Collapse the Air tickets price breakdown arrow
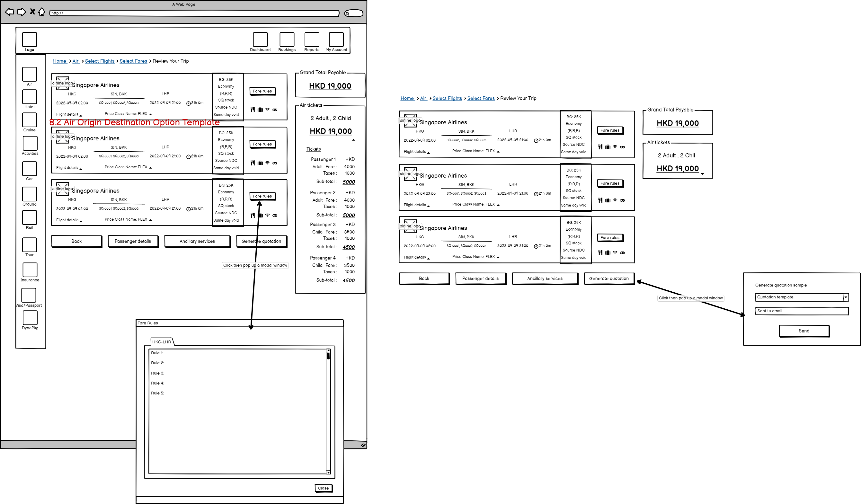Image resolution: width=861 pixels, height=504 pixels. pyautogui.click(x=354, y=140)
